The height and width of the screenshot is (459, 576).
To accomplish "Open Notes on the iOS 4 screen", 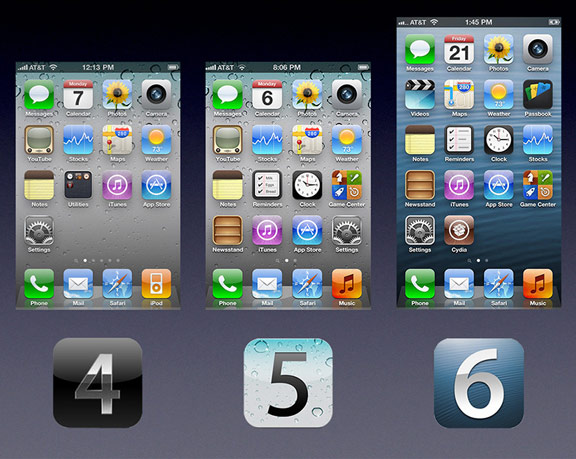I will click(x=39, y=185).
